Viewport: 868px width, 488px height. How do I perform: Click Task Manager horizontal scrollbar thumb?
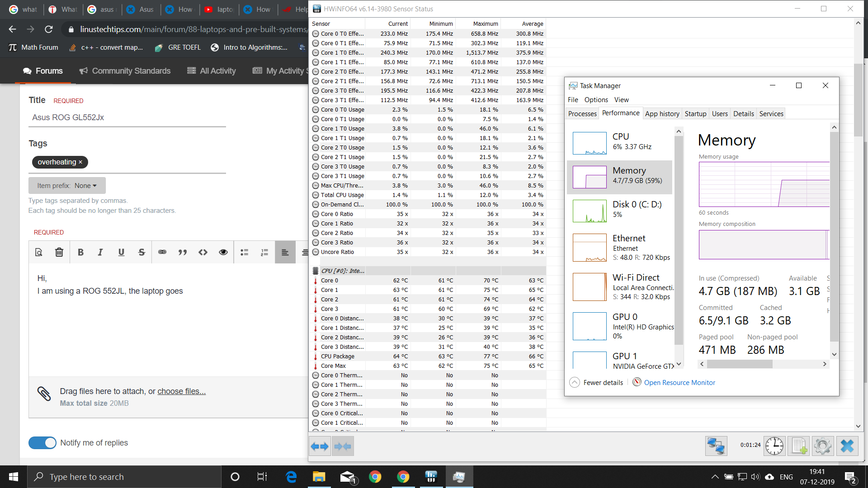(740, 364)
